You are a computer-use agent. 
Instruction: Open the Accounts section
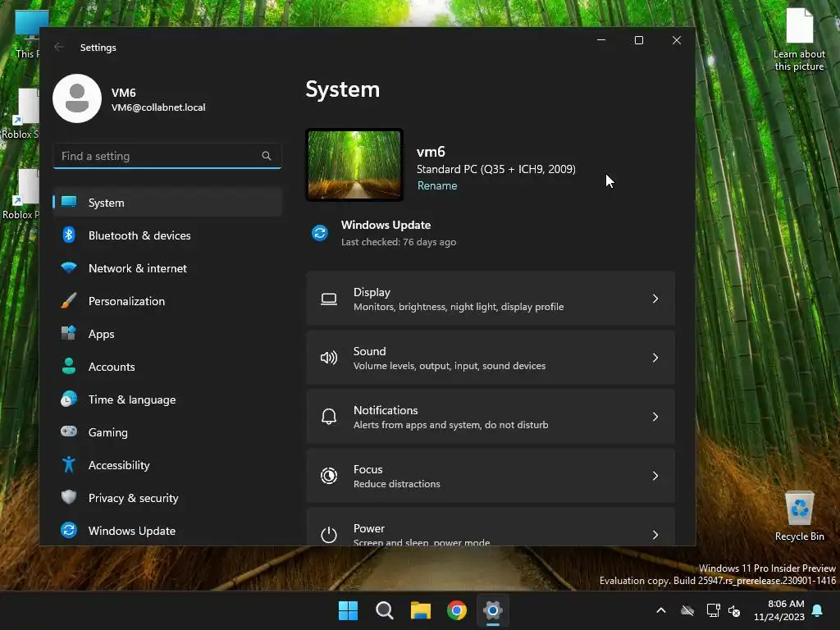(167, 367)
